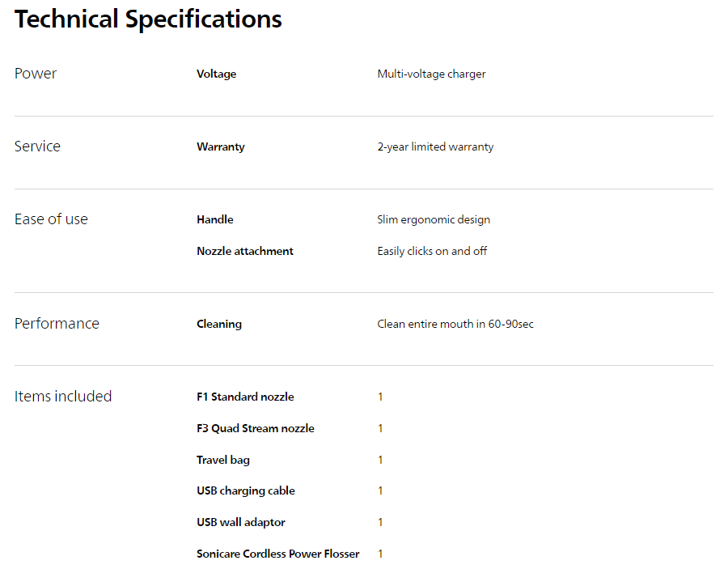
Task: Click the Multi-voltage charger value
Action: point(431,74)
